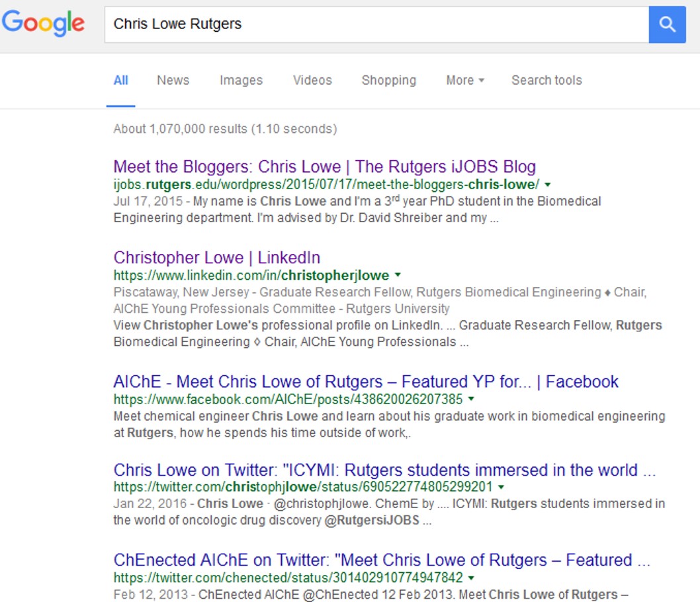Open the Videos tab
Screen dimensions: 700x602
(x=312, y=80)
